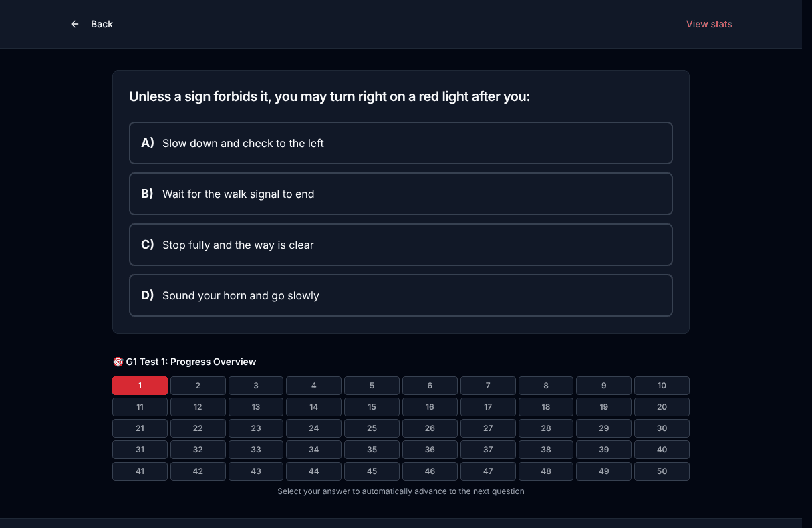Go to question 20 tile
This screenshot has height=528, width=812.
tap(662, 407)
